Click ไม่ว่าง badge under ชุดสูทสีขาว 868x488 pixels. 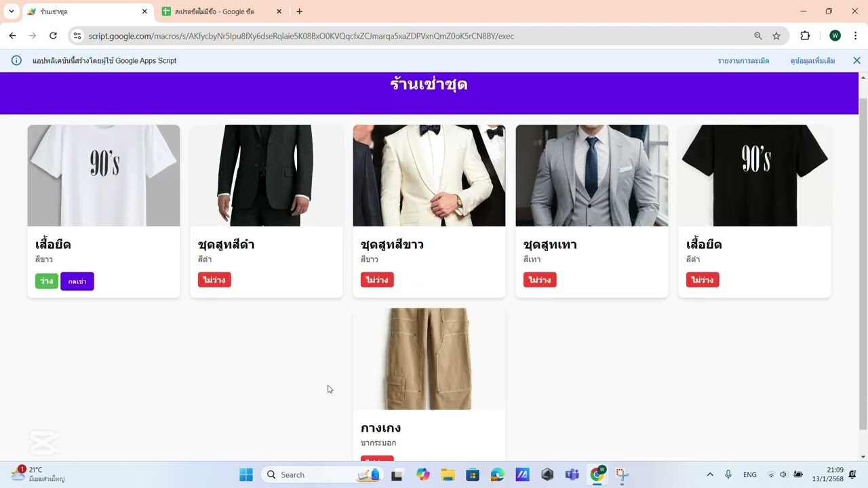click(x=377, y=280)
